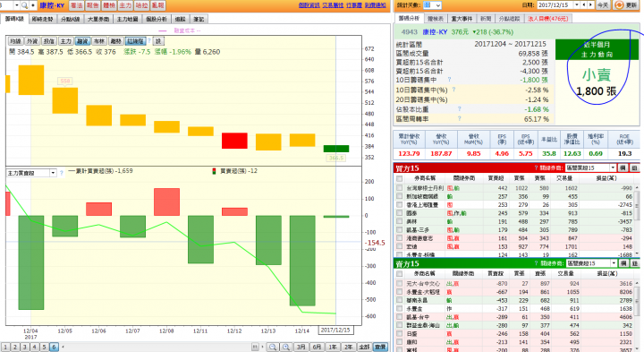
Task: Click the 報告 button in top bar
Action: coord(92,5)
